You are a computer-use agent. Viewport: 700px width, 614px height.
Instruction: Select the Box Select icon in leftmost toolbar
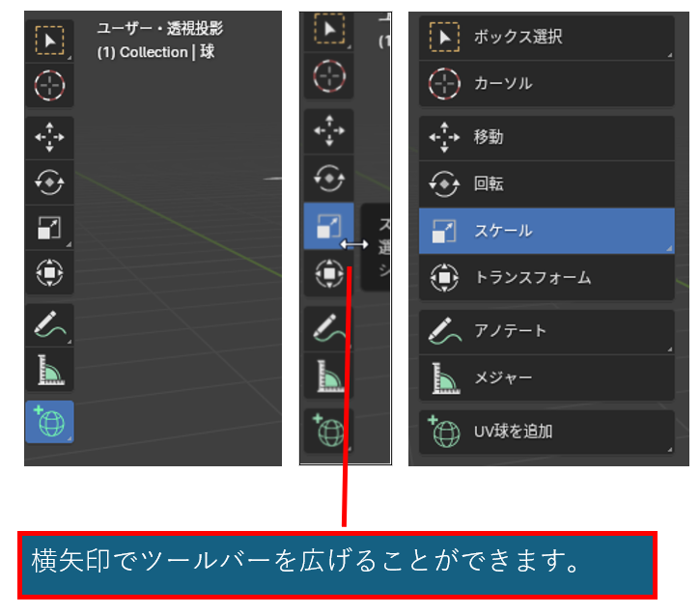48,39
